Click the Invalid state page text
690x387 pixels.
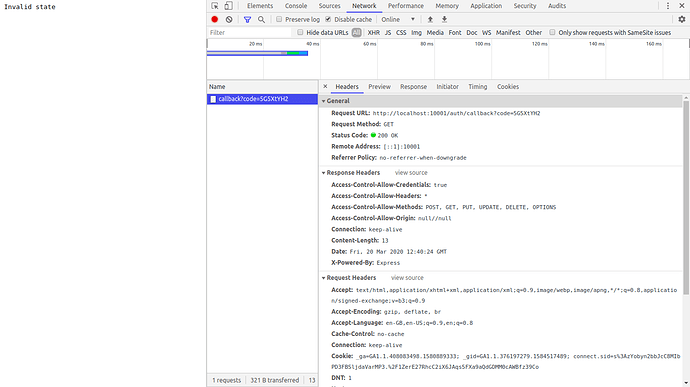30,7
